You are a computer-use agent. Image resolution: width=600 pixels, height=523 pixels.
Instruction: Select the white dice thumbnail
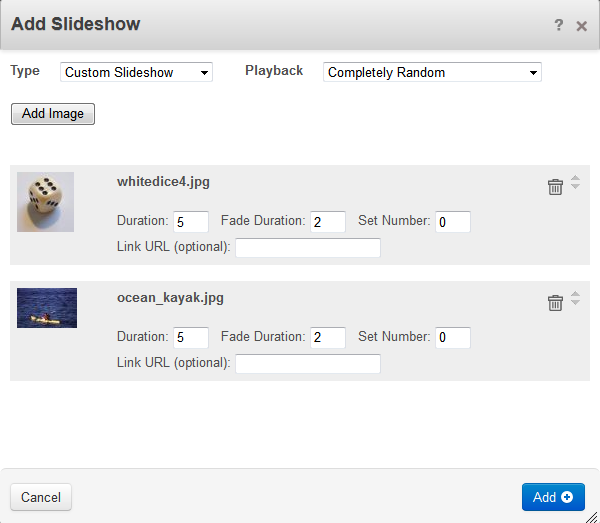tap(45, 202)
